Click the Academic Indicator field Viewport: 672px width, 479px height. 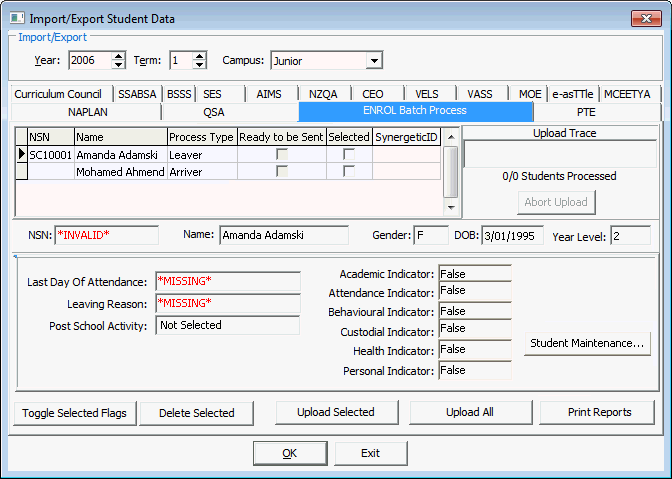(475, 273)
